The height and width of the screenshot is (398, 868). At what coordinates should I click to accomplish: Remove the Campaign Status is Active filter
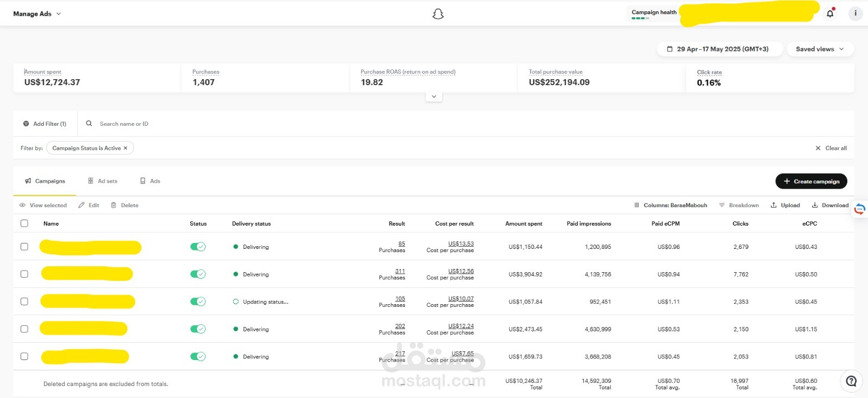125,148
